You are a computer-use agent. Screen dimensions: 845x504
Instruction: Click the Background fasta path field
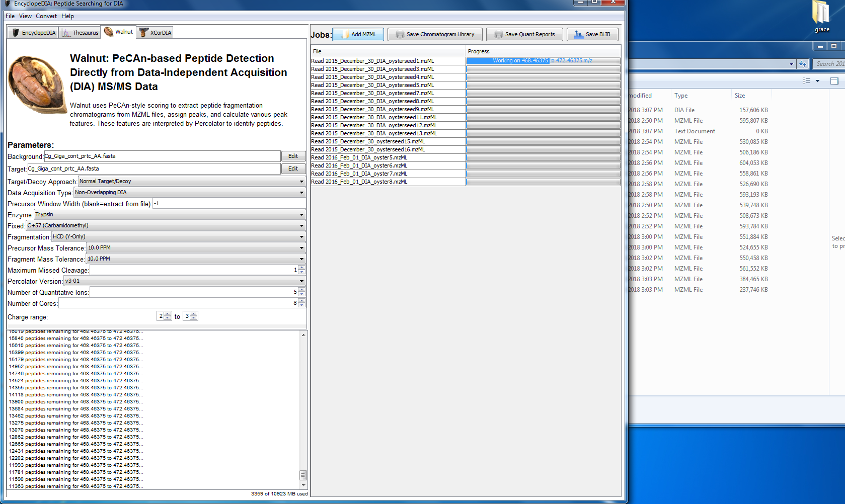click(162, 156)
